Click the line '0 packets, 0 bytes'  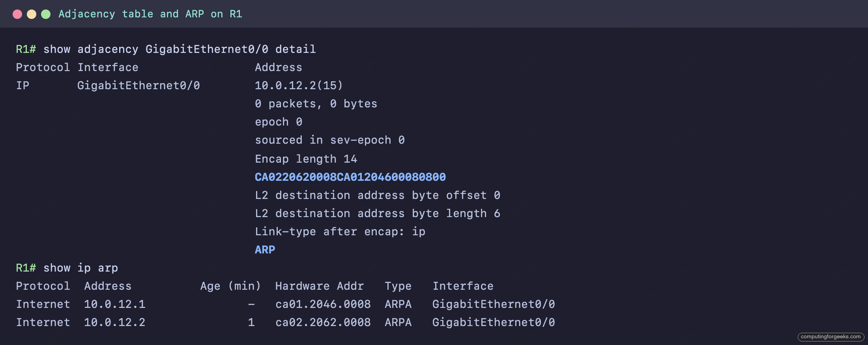316,104
